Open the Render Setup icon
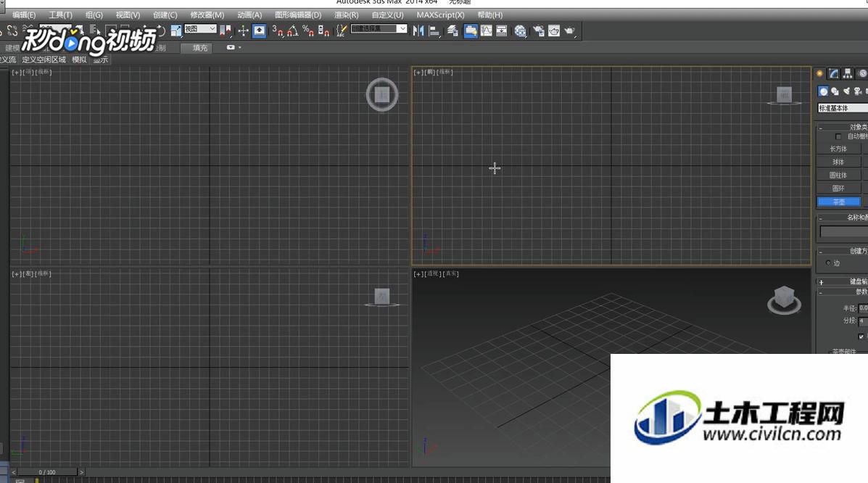This screenshot has width=868, height=483. [x=538, y=31]
